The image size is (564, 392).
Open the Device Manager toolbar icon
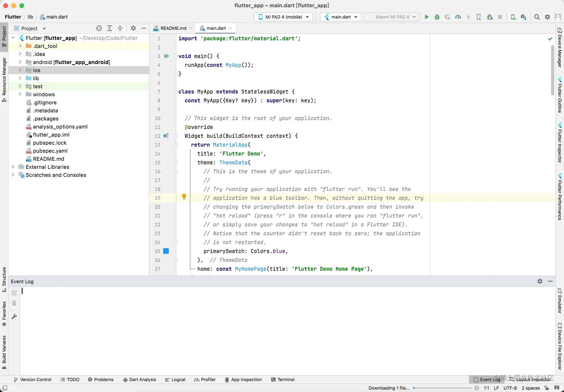click(513, 17)
